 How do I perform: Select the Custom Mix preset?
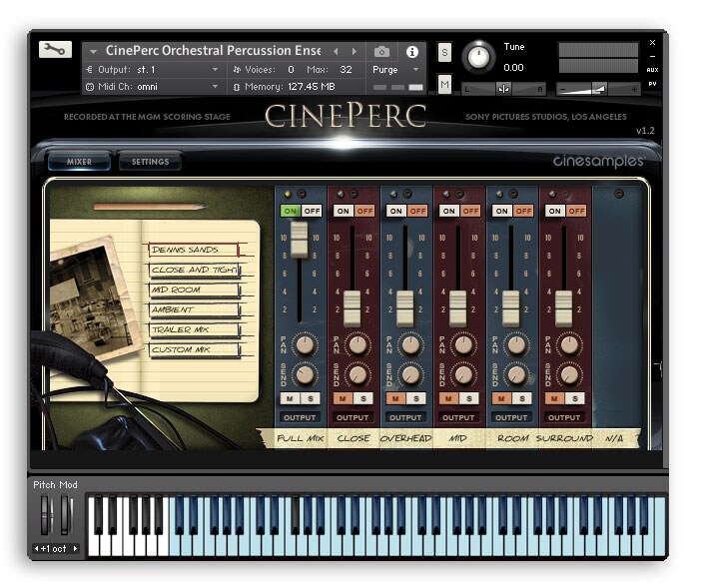point(194,349)
